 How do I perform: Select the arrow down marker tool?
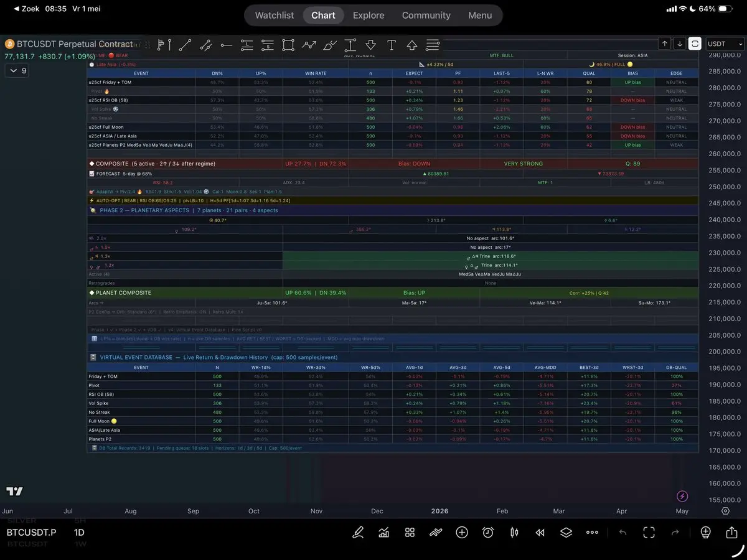(x=371, y=45)
